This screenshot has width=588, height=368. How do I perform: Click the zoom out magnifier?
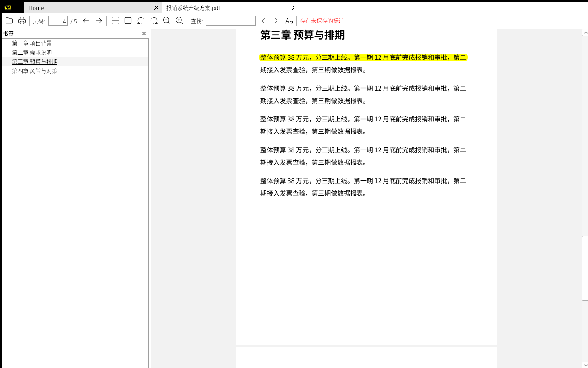point(167,21)
